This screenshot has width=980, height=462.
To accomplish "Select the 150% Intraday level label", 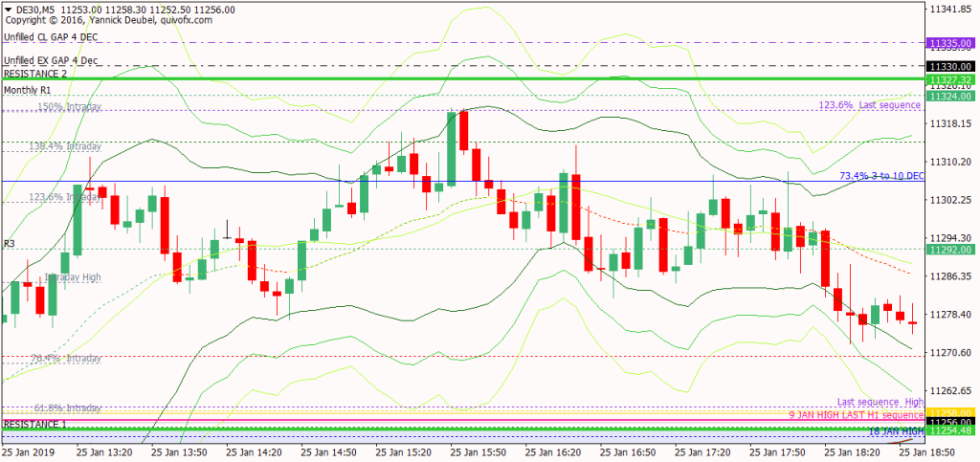I will (x=69, y=107).
